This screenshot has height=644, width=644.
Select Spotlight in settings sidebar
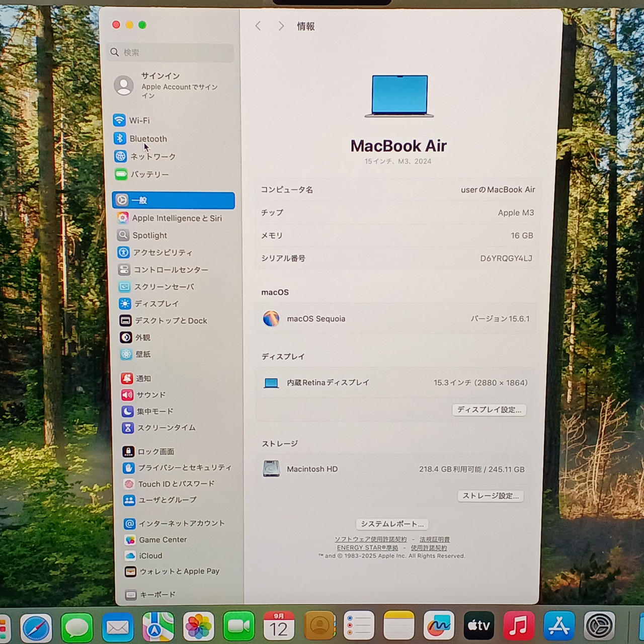[x=149, y=235]
